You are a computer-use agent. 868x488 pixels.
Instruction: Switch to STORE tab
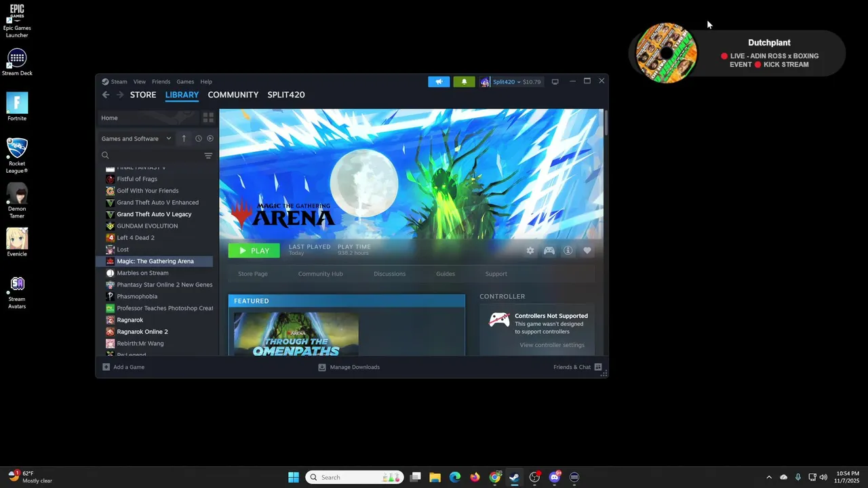(x=143, y=95)
